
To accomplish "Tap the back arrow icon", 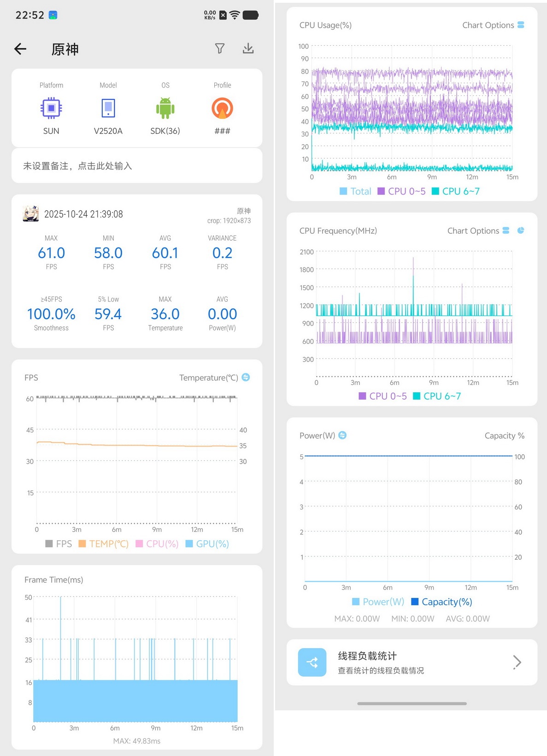I will (x=20, y=49).
